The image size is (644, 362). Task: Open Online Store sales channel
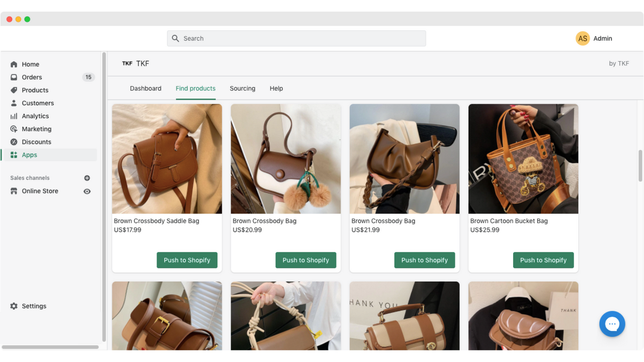tap(40, 191)
